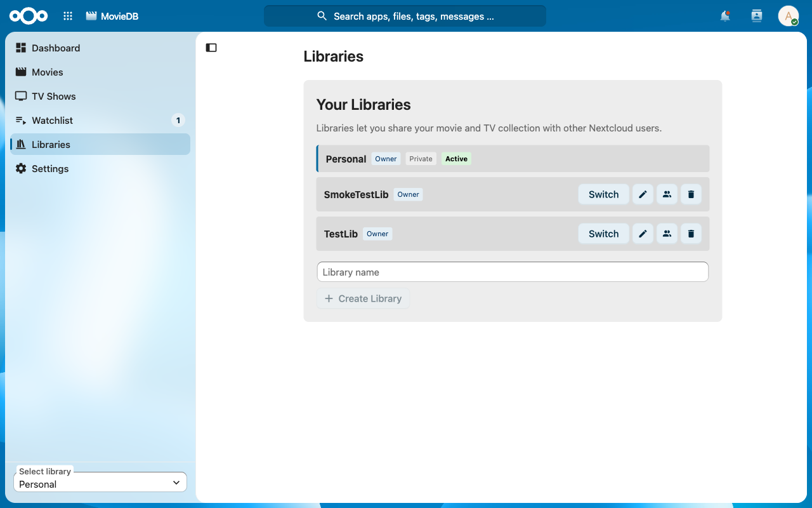
Task: Open the apps grid menu
Action: 68,16
